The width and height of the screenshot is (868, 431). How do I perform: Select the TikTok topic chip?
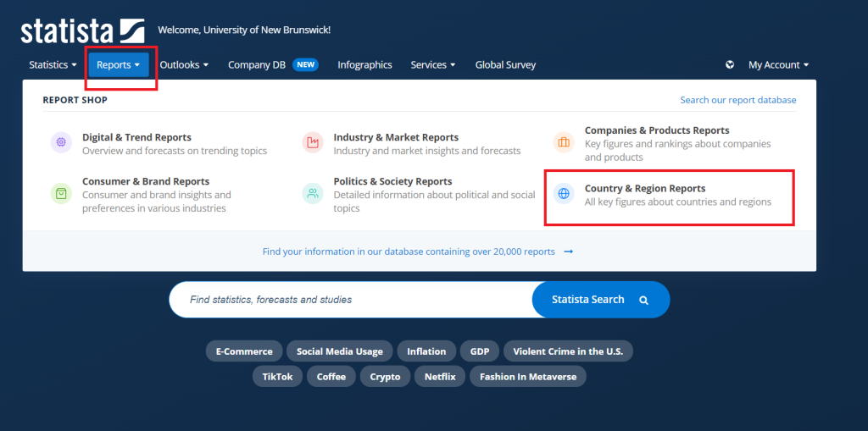[x=278, y=377]
